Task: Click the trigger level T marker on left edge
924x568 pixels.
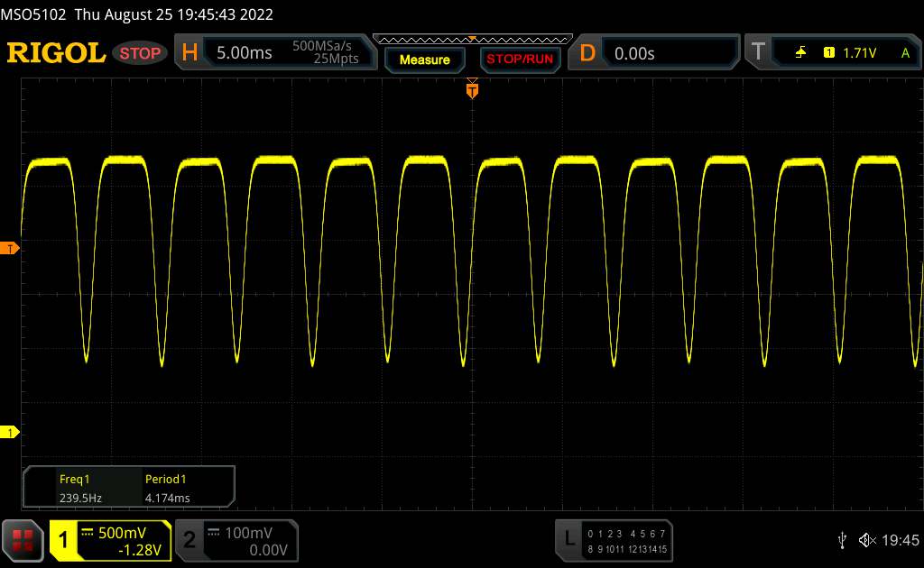Action: pyautogui.click(x=9, y=249)
